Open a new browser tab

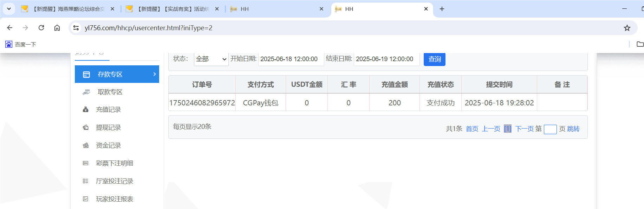442,9
